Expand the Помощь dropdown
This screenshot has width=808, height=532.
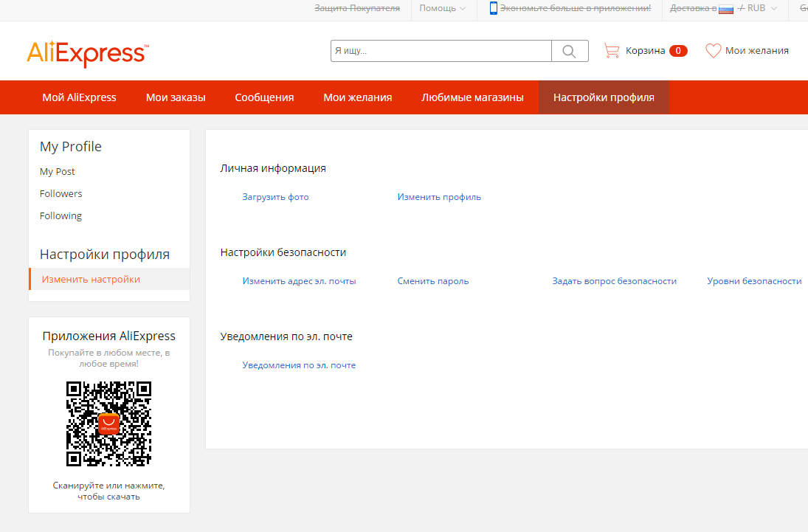pyautogui.click(x=442, y=8)
